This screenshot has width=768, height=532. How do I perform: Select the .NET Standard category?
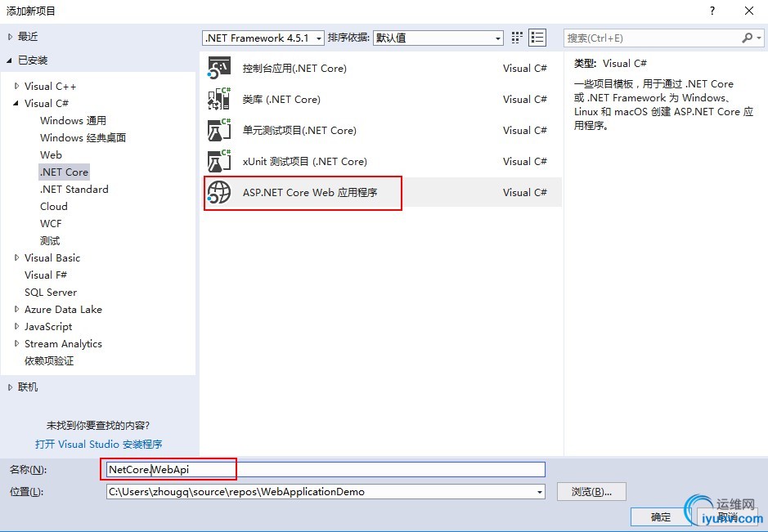coord(74,189)
